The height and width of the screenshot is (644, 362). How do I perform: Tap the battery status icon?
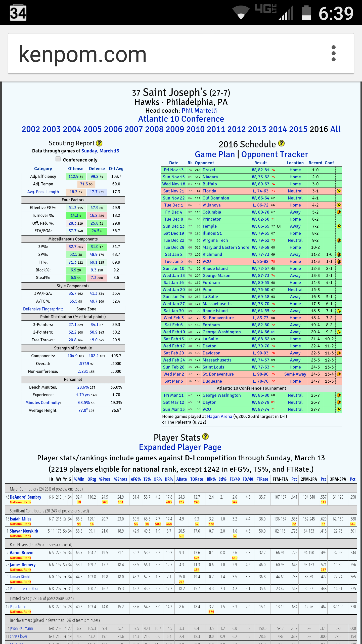(306, 12)
